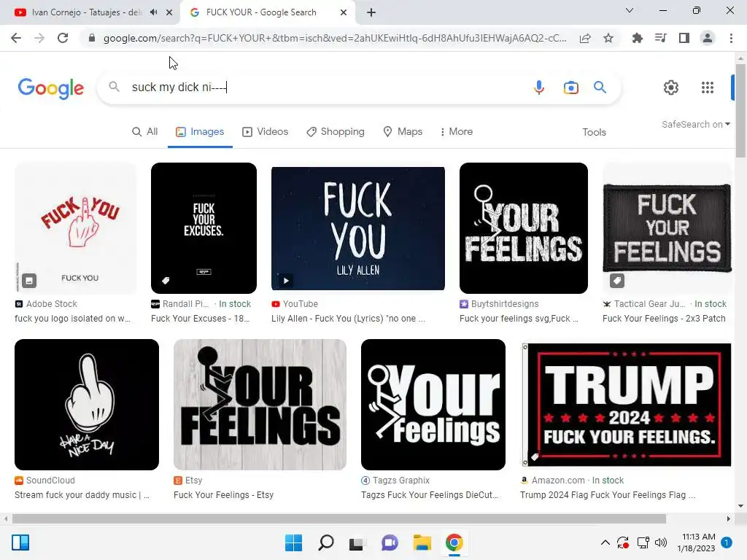747x560 pixels.
Task: Open the media control icon in toolbar
Action: [660, 38]
